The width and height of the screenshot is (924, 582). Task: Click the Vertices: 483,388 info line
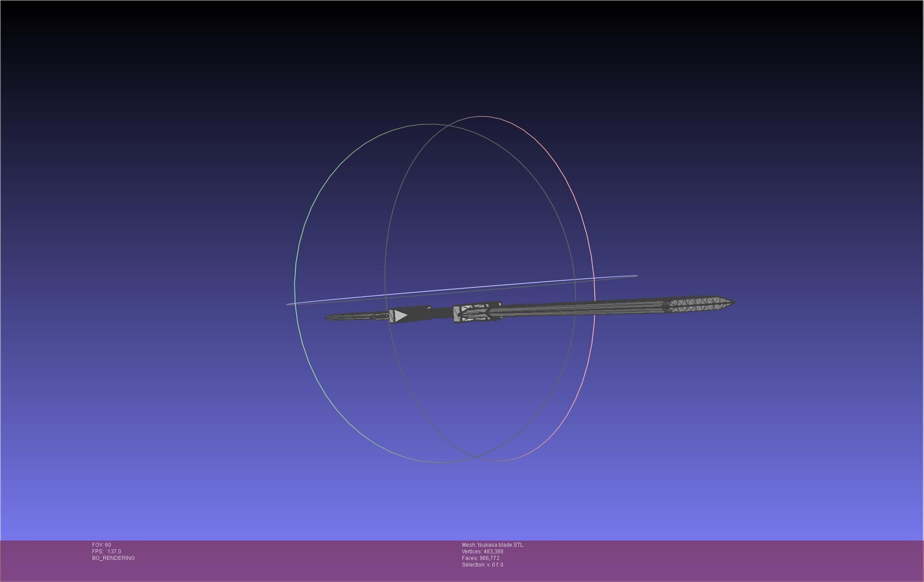482,552
